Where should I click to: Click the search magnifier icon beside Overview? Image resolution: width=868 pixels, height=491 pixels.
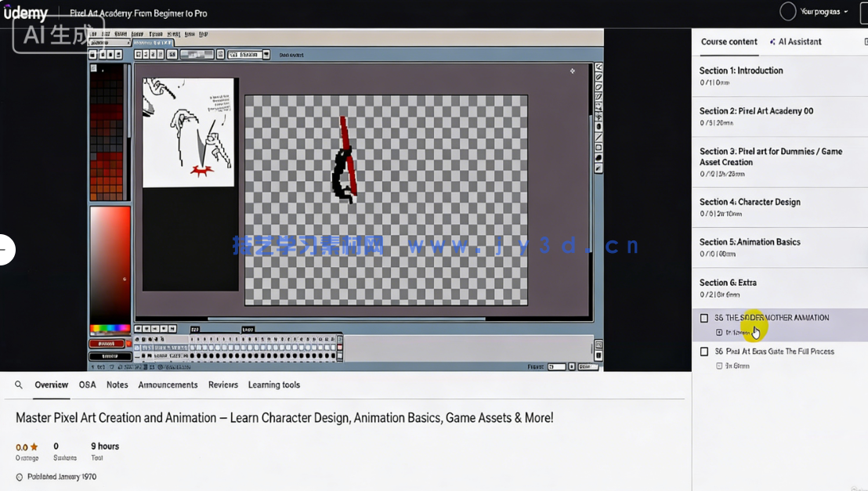click(x=19, y=384)
